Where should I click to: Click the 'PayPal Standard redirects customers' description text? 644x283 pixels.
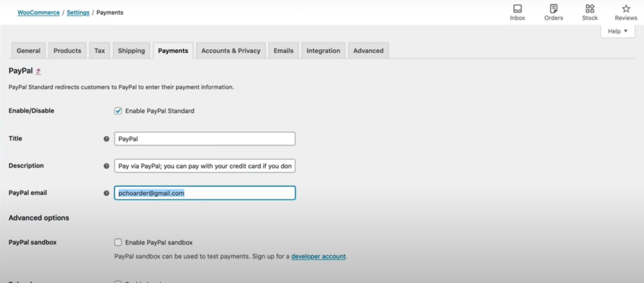coord(121,87)
